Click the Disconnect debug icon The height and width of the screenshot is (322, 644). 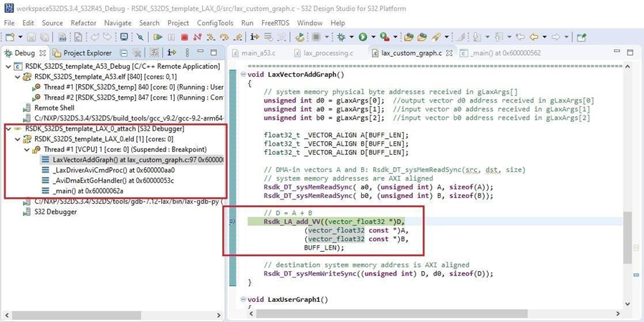(198, 37)
